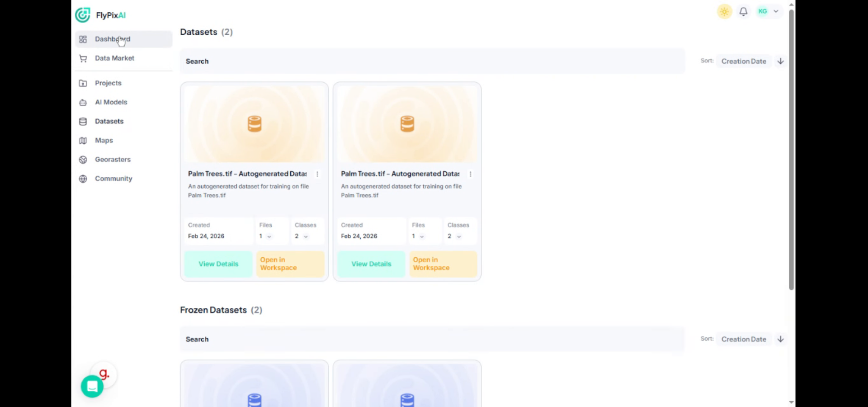Open second Palm Trees dataset in Workspace
Viewport: 868px width, 407px height.
[443, 264]
